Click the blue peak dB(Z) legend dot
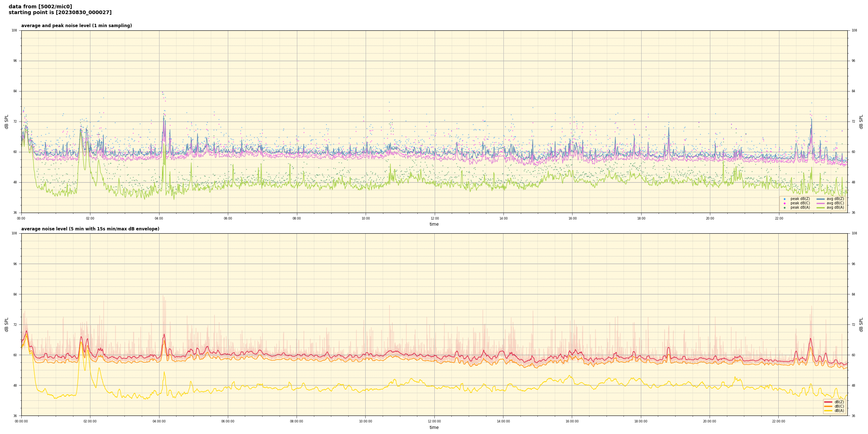Viewport: 868px width, 434px height. tap(784, 199)
